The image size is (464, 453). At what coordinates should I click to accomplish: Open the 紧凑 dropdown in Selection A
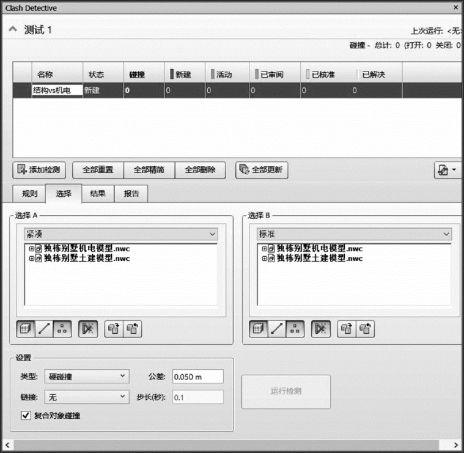point(121,234)
